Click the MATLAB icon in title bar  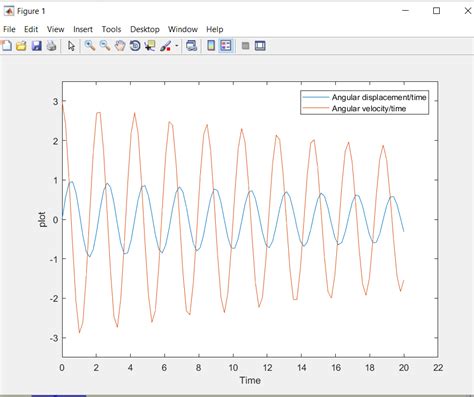(x=9, y=11)
